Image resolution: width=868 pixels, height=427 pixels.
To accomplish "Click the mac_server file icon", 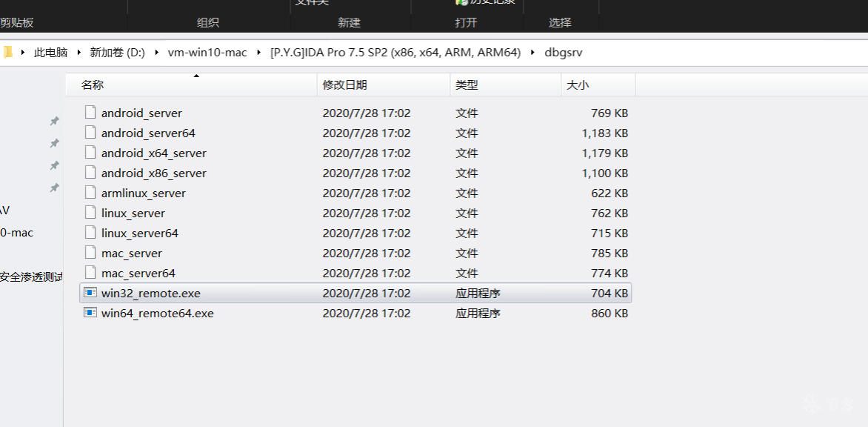I will coord(90,253).
